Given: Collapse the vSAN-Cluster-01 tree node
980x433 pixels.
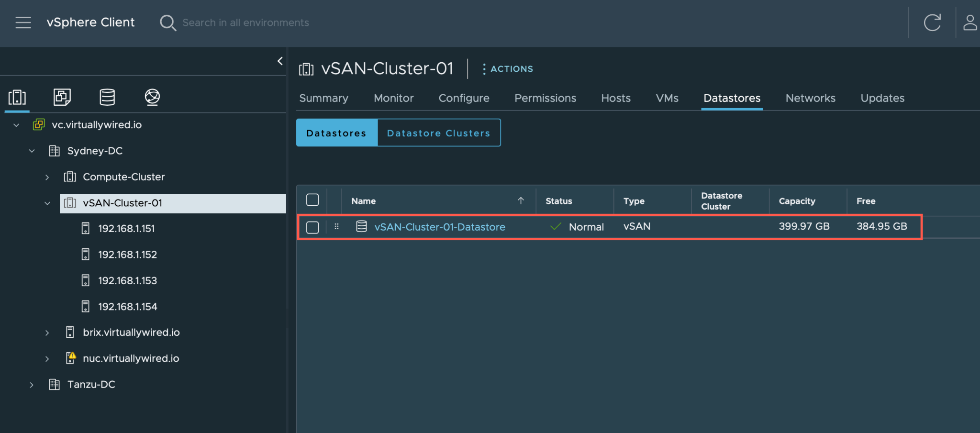Looking at the screenshot, I should pyautogui.click(x=47, y=203).
